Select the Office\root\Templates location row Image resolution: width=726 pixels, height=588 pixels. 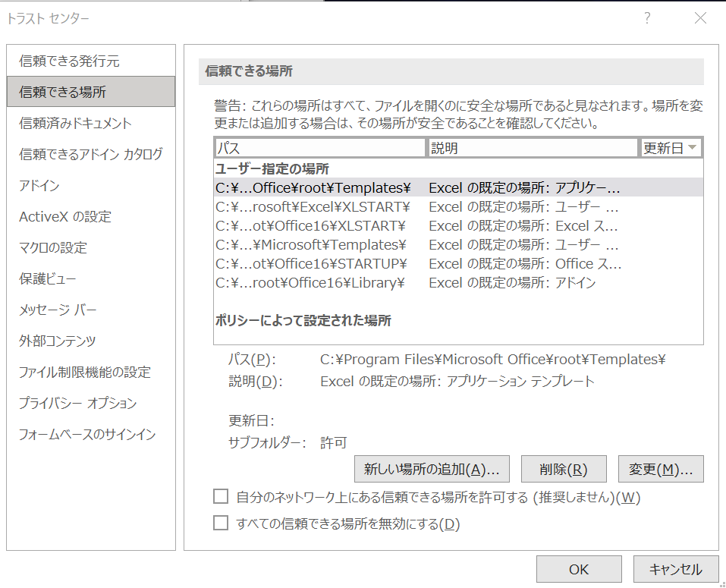click(x=458, y=187)
